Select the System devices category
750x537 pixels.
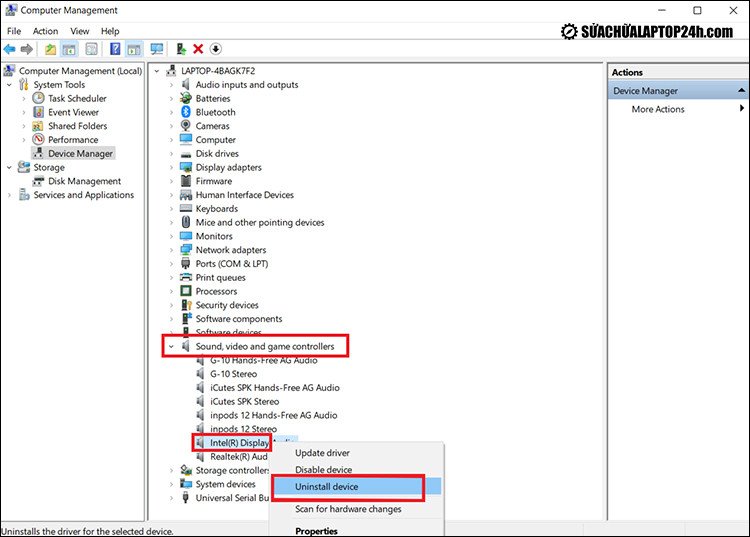[225, 484]
